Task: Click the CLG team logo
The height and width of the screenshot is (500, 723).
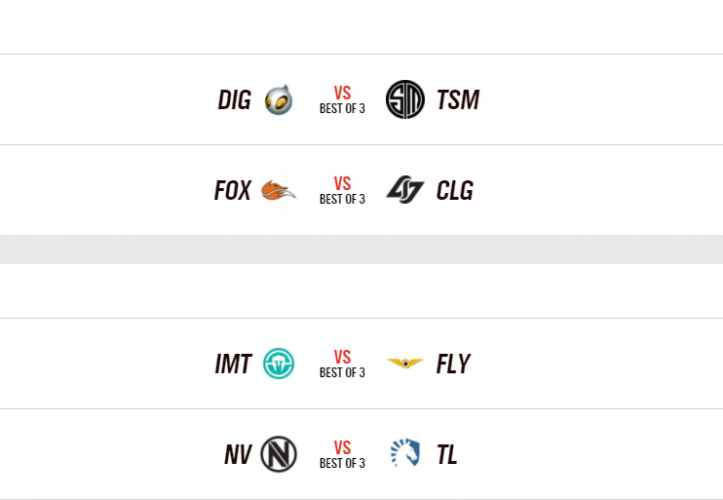Action: click(x=405, y=190)
